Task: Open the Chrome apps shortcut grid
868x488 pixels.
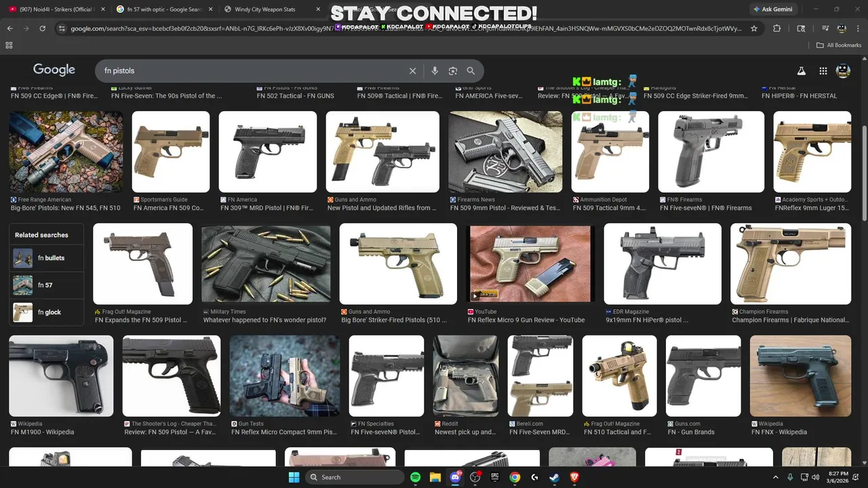Action: (9, 45)
